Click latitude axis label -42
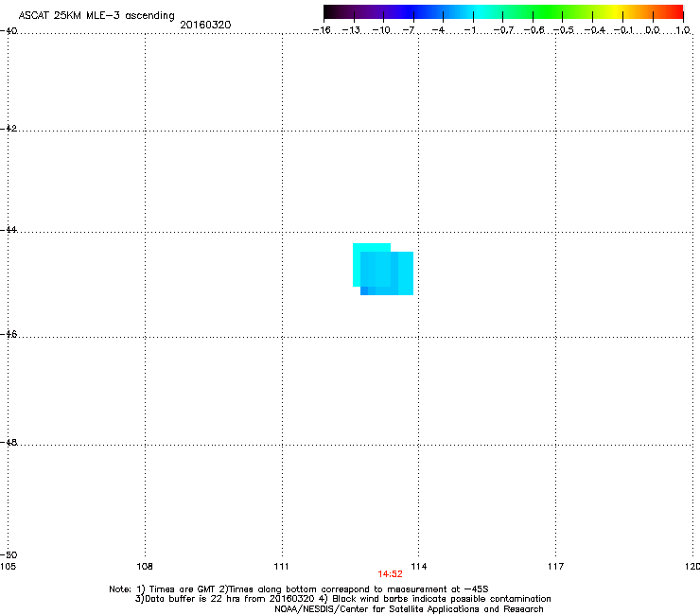The image size is (700, 615). point(9,128)
